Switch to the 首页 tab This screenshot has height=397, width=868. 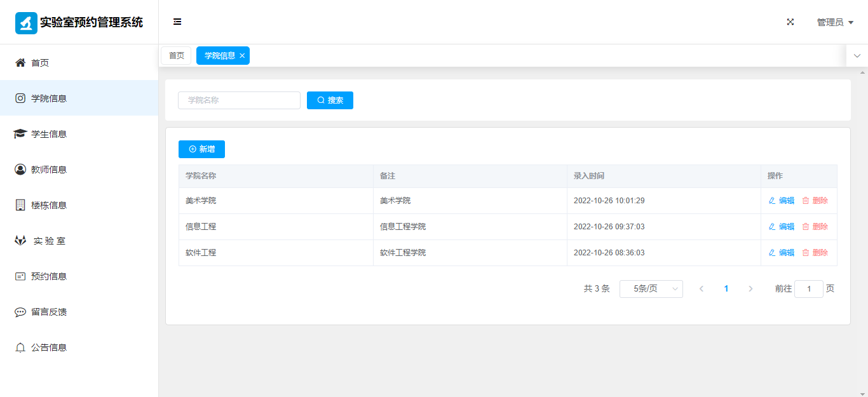176,56
